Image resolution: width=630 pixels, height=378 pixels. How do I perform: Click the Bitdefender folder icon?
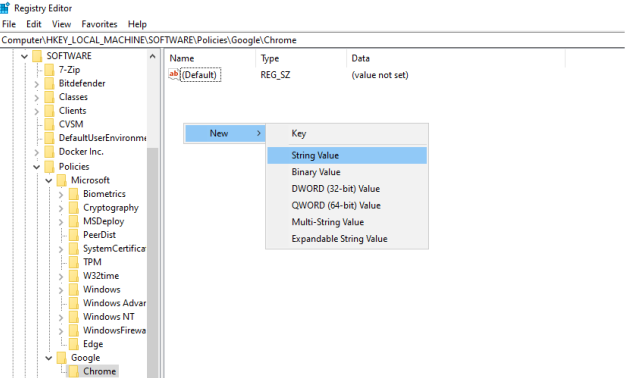tap(49, 84)
